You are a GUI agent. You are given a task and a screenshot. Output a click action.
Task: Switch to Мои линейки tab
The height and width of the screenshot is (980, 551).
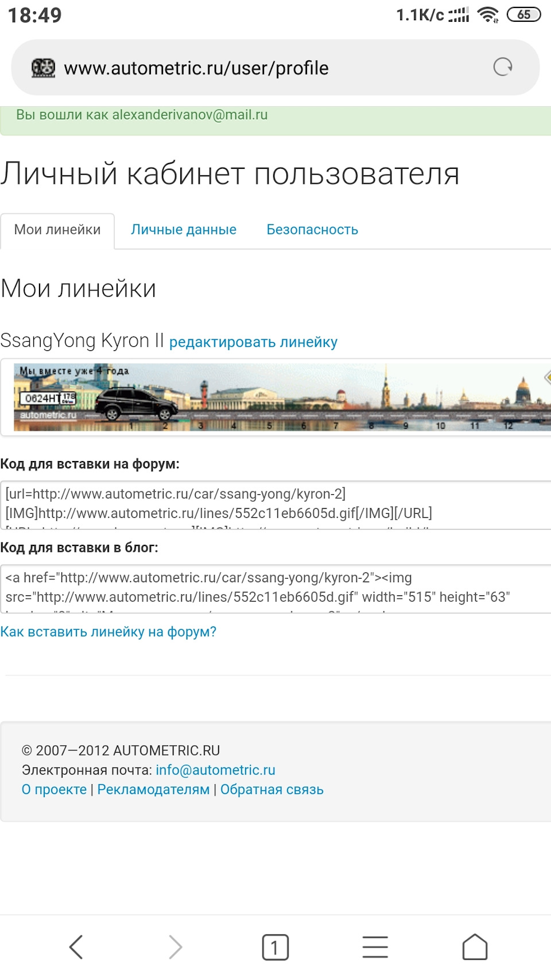point(57,230)
